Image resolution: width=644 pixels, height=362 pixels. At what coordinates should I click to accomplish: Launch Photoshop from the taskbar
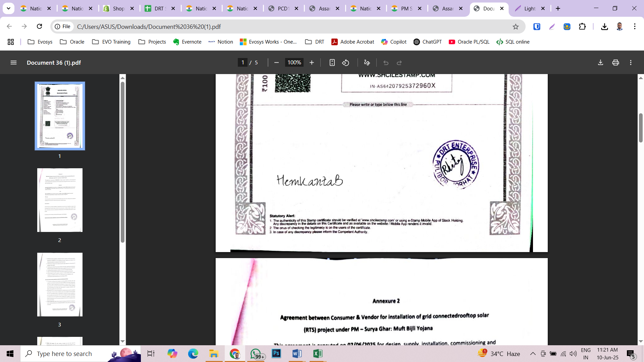[x=276, y=354]
